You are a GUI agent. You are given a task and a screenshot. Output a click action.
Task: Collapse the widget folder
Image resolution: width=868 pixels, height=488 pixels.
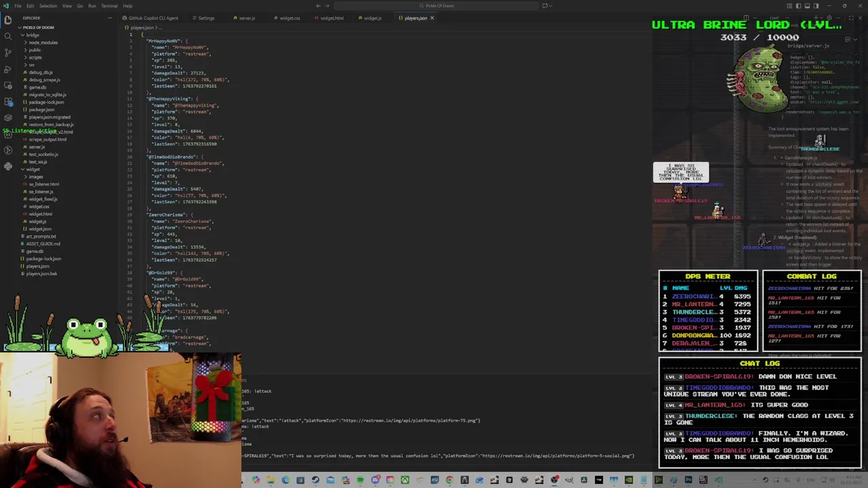coord(33,169)
